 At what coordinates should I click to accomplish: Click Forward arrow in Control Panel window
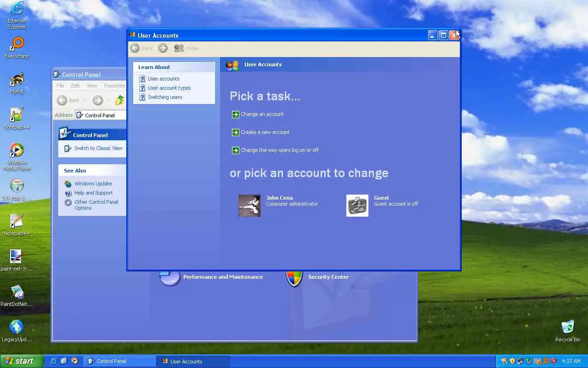97,100
